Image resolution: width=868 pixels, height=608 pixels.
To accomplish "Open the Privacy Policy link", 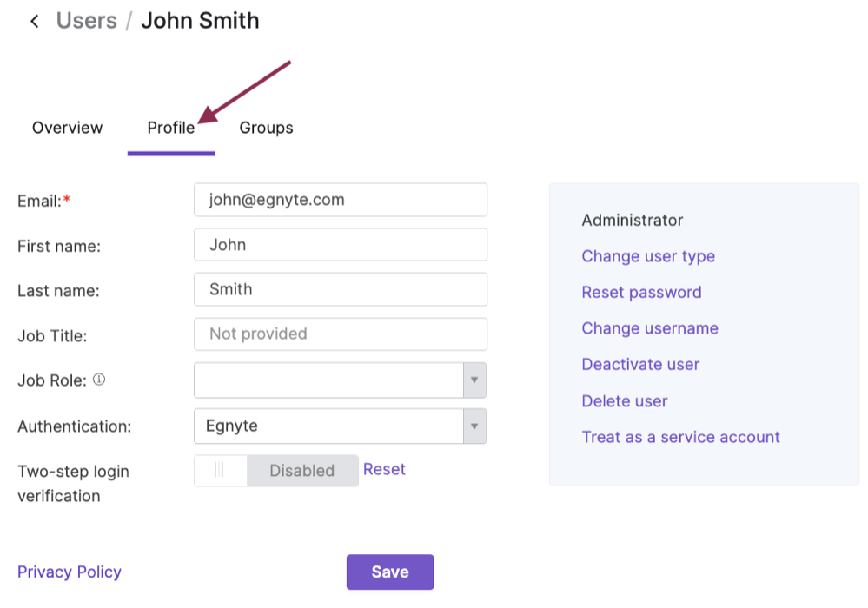I will pyautogui.click(x=69, y=572).
